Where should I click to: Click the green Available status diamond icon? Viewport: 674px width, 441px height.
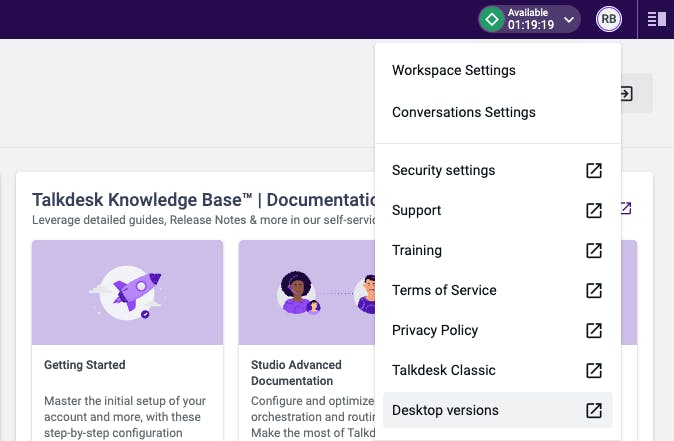[492, 19]
